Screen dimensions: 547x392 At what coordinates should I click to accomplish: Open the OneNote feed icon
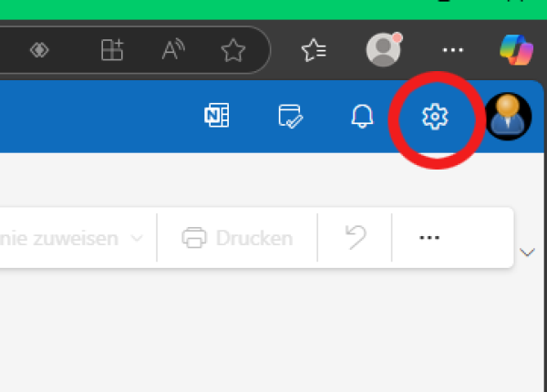point(217,115)
